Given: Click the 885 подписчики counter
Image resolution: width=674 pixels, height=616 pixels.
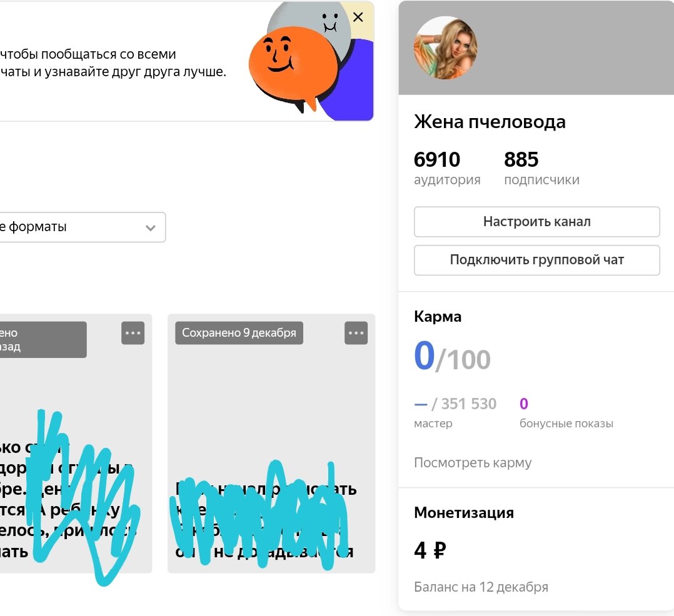Looking at the screenshot, I should click(541, 168).
